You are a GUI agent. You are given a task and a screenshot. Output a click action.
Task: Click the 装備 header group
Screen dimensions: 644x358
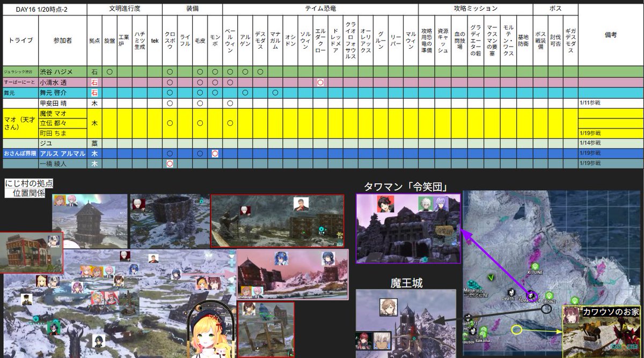pos(192,9)
